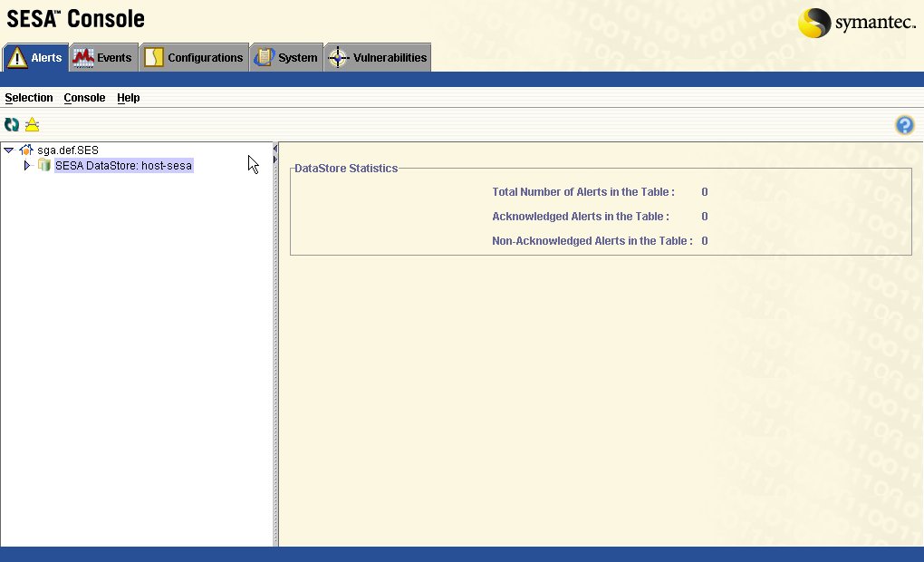Screen dimensions: 924x562
Task: Click the "Non-Acknowledged Alerts in the Table :" label
Action: (x=592, y=241)
